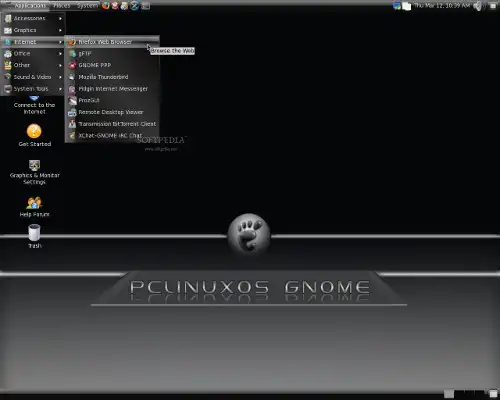Click the Show Desktop button in bottom panel
The height and width of the screenshot is (400, 500).
493,394
